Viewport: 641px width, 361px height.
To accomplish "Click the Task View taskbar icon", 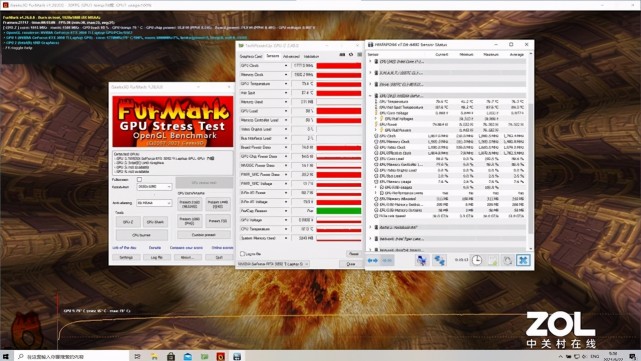I will coord(137,357).
